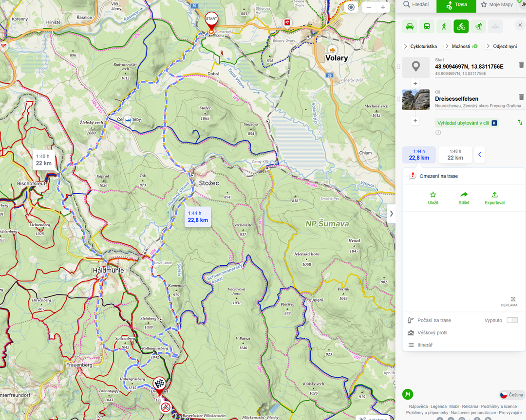Screen dimensions: 526x420
Task: Open the info icon below accommodation search
Action: 438,133
